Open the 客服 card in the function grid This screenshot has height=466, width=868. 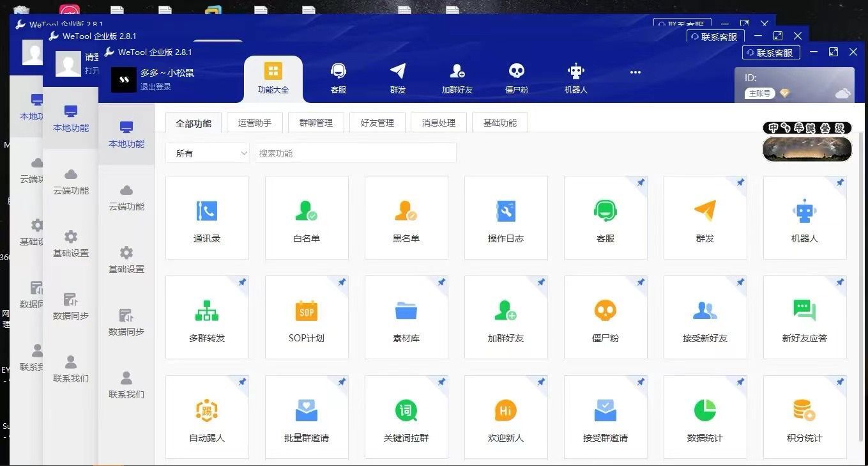point(605,217)
